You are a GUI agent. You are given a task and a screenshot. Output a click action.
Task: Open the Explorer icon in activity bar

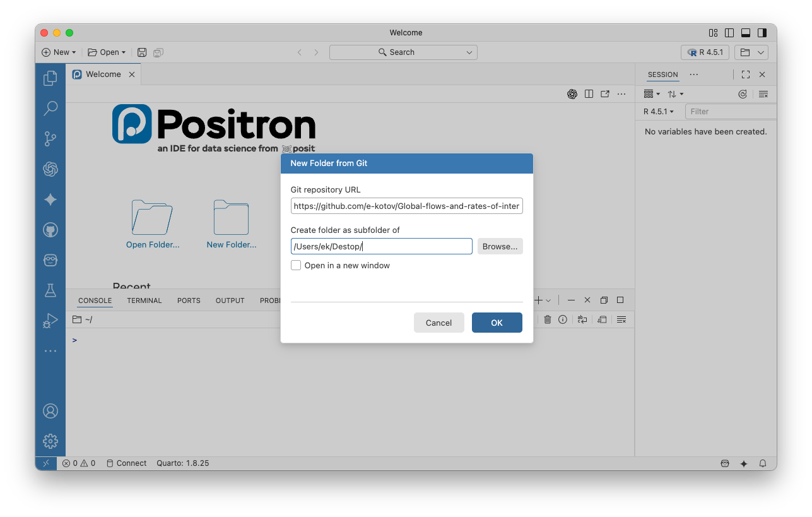click(50, 78)
